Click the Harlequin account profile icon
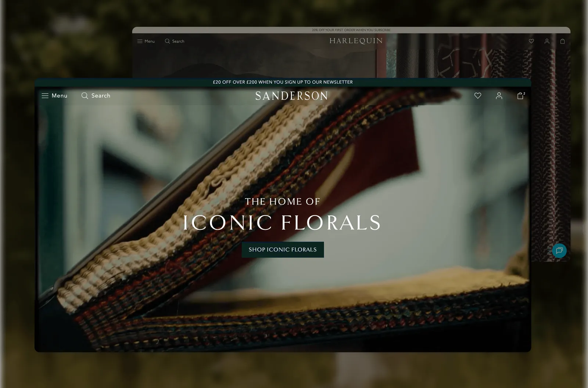588x388 pixels. [x=547, y=41]
